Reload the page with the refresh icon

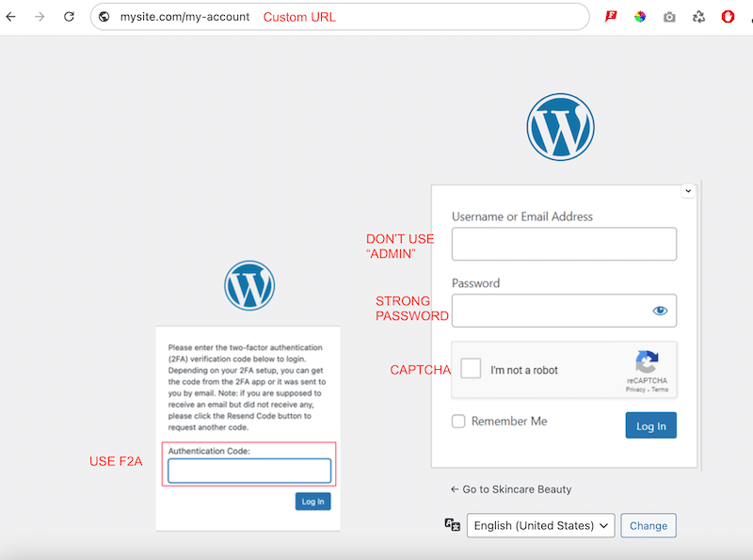click(69, 17)
